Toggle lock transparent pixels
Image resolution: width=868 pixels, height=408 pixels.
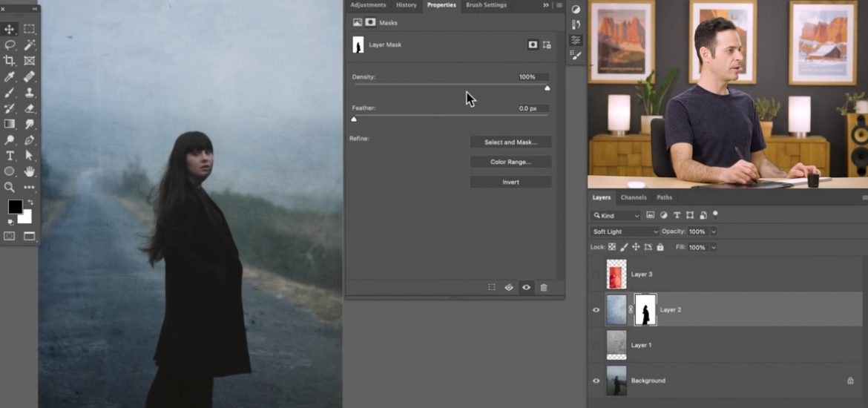(612, 247)
